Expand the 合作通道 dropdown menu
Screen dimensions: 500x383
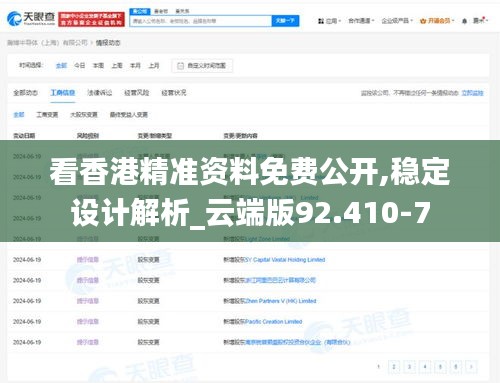[361, 21]
